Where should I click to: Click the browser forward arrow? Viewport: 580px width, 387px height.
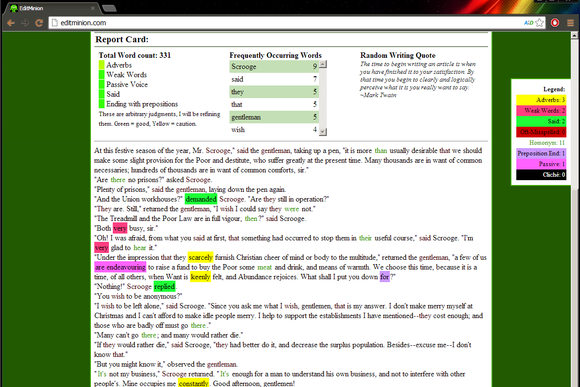(x=25, y=23)
